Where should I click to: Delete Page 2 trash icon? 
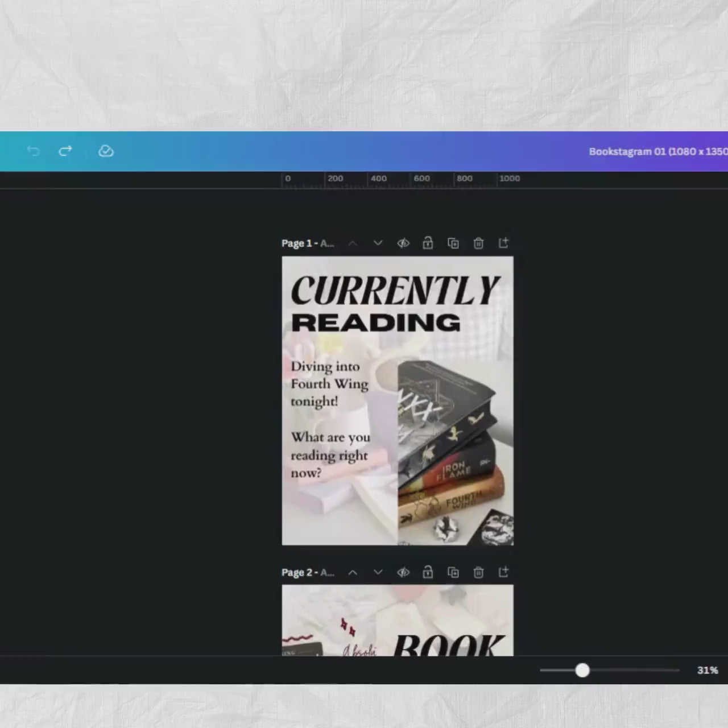click(478, 573)
